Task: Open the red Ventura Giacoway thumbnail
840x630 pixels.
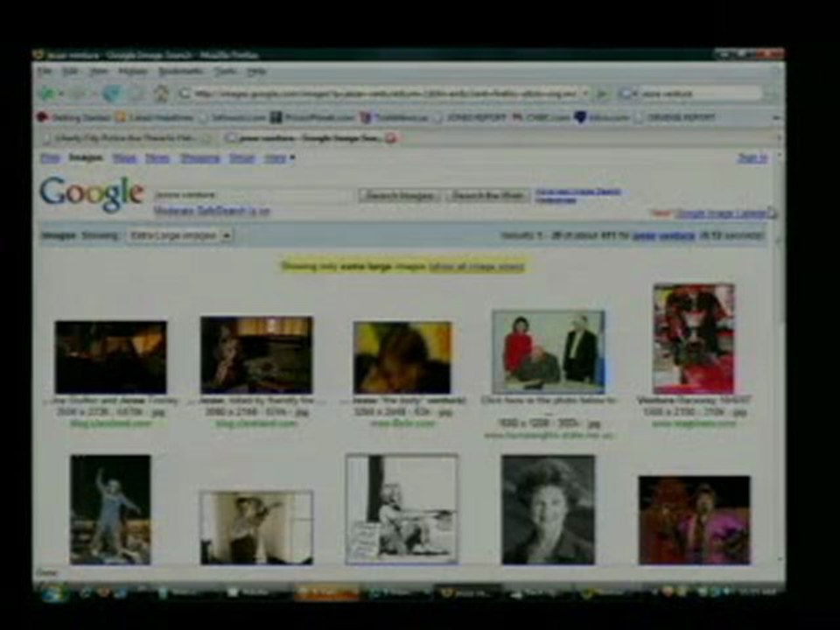Action: [694, 339]
